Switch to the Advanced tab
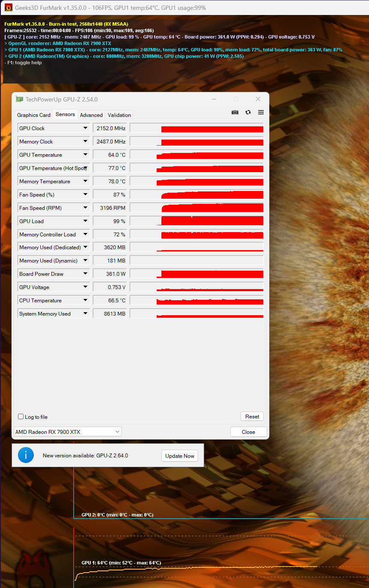Image resolution: width=369 pixels, height=588 pixels. (x=91, y=115)
